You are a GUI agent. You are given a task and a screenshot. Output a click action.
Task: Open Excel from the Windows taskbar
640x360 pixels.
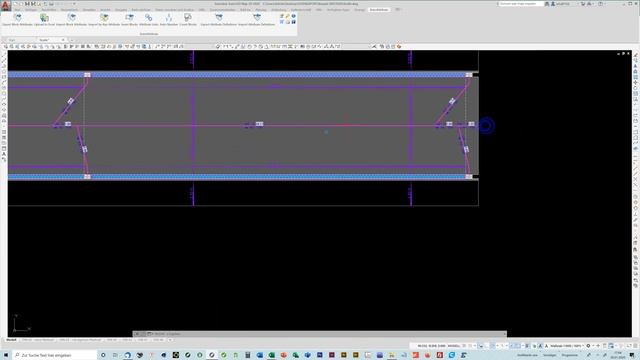pyautogui.click(x=271, y=355)
